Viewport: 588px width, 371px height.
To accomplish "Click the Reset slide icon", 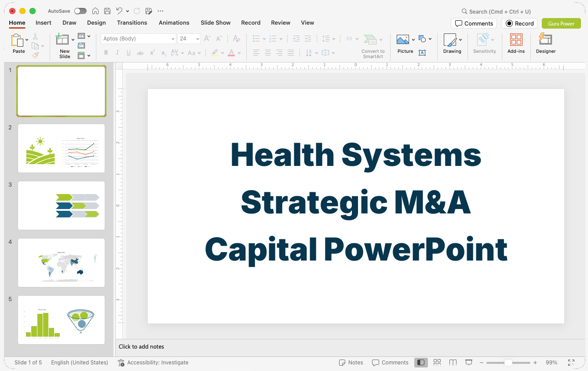I will pos(81,45).
